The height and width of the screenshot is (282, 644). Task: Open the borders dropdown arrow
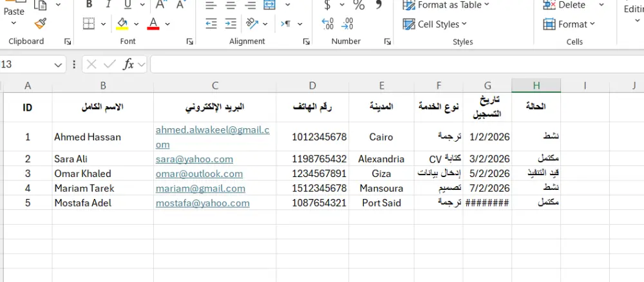coord(103,24)
